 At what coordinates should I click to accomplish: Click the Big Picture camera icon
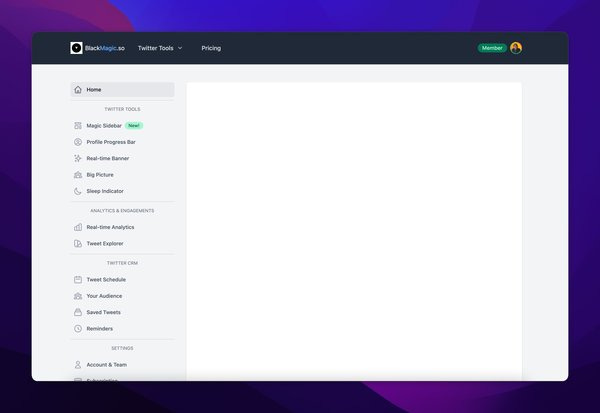pyautogui.click(x=78, y=175)
